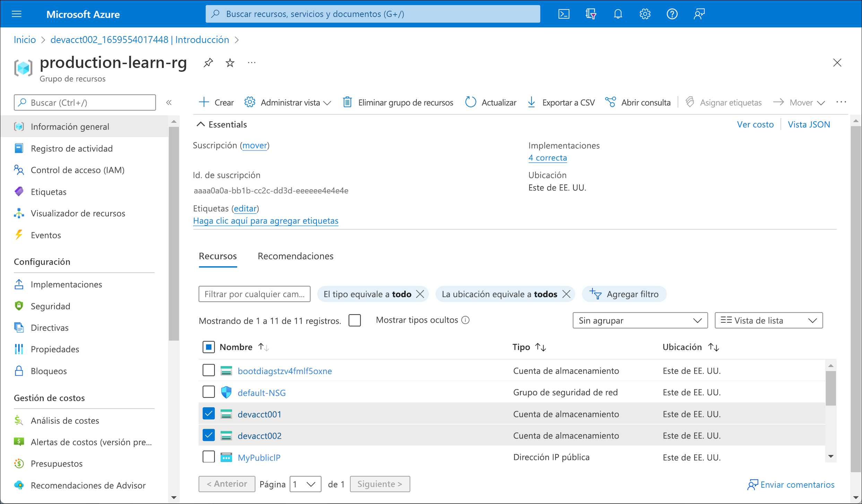
Task: Click the sidebar Buscar (Ctrl+/) field
Action: (x=85, y=103)
